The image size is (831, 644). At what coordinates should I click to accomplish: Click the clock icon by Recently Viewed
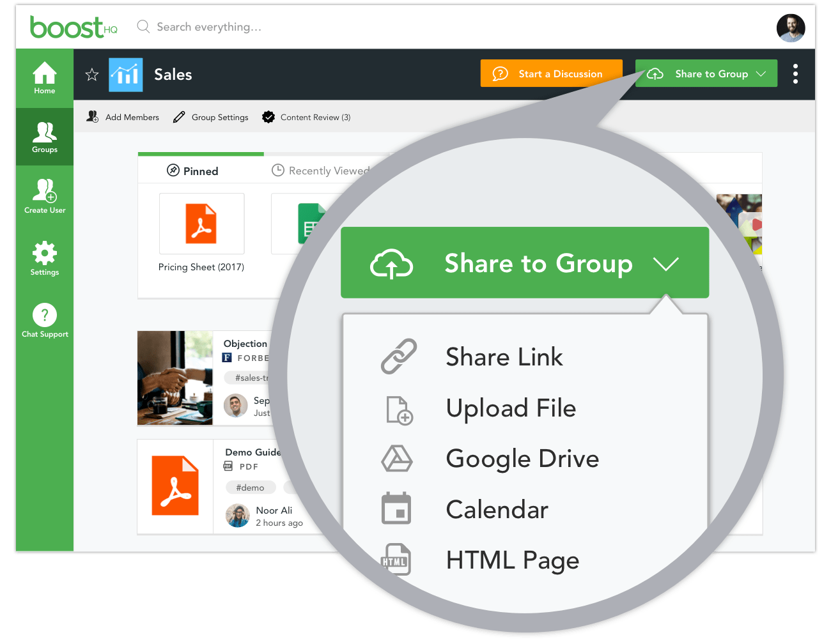[x=278, y=170]
